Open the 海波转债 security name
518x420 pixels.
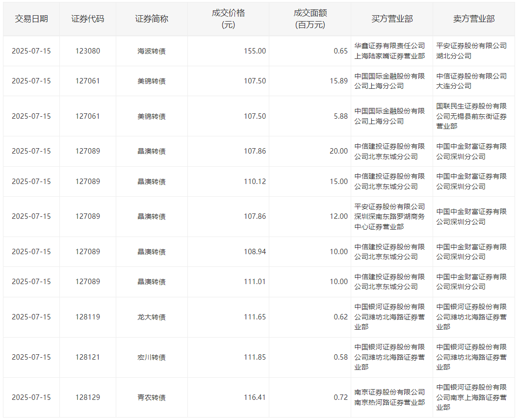pyautogui.click(x=152, y=51)
